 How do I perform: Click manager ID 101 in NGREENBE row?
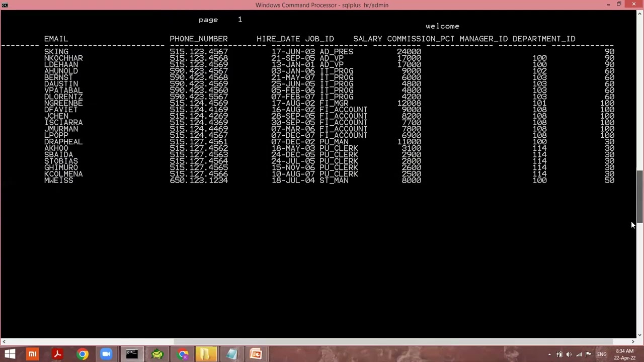[539, 103]
